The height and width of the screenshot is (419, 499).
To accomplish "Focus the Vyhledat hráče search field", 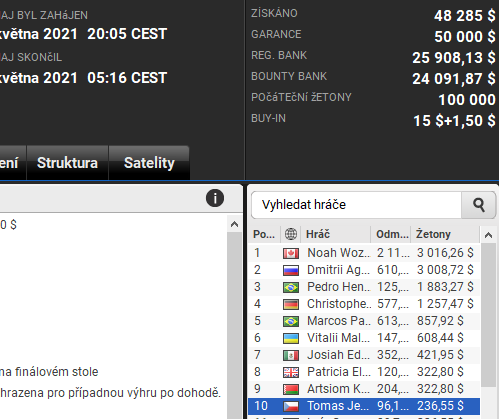I will click(357, 205).
